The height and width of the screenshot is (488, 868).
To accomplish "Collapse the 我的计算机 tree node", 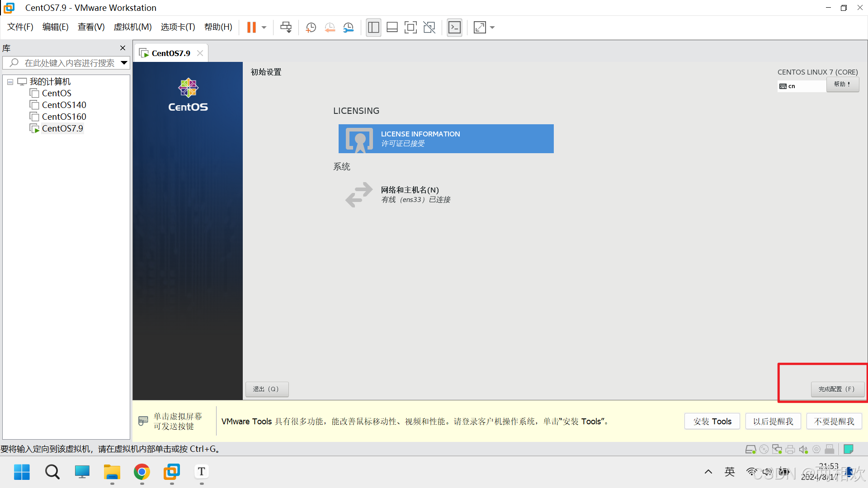I will coord(10,82).
